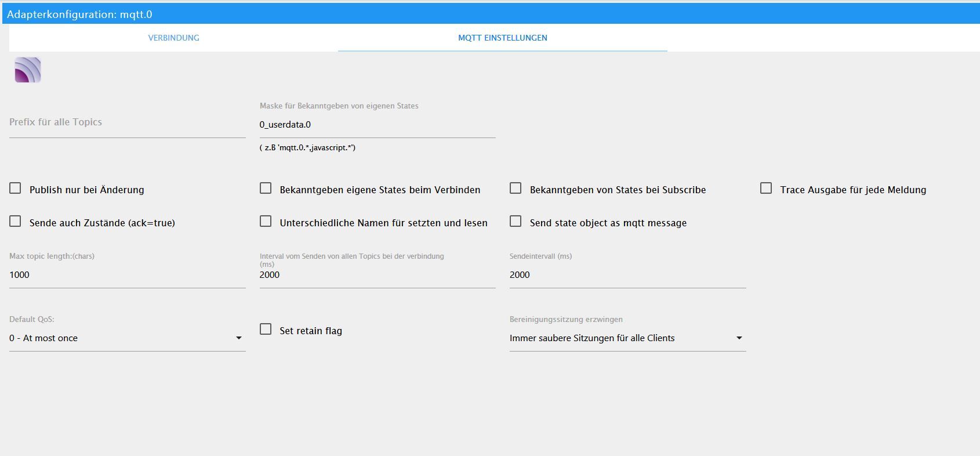The image size is (980, 456).
Task: Tick Bekanntgeben eigene States beim Verbinden
Action: (x=266, y=189)
